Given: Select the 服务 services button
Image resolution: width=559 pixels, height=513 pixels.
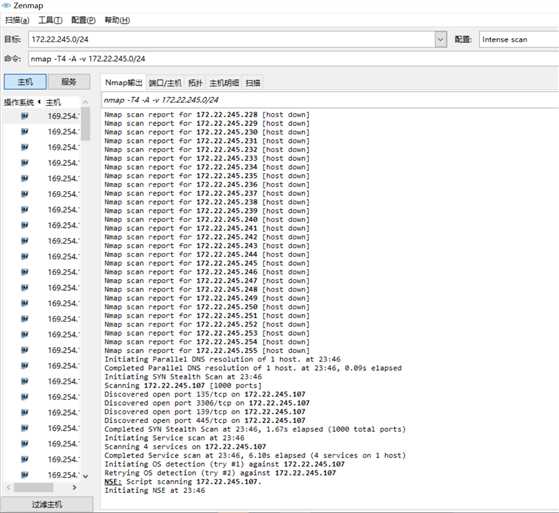Looking at the screenshot, I should (x=69, y=82).
